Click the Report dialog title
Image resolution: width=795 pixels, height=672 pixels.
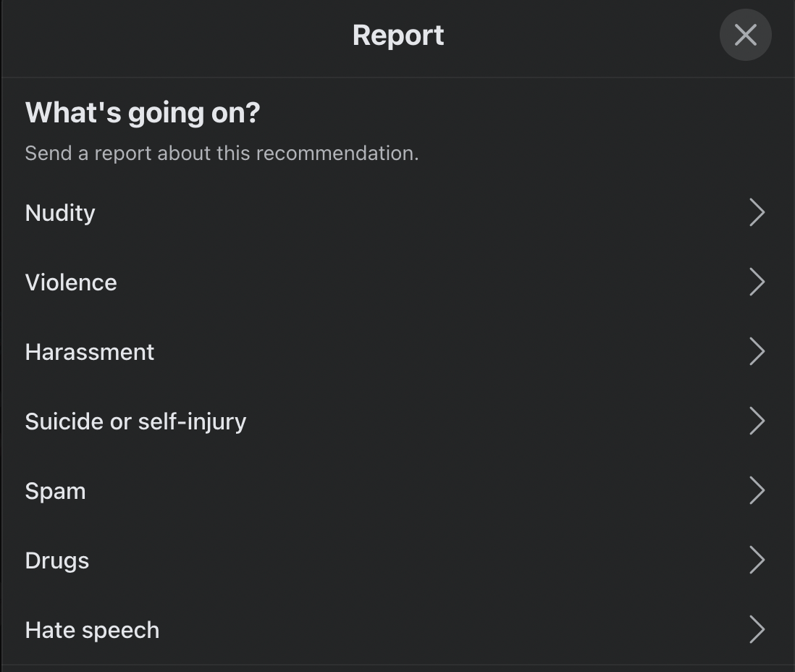(x=398, y=35)
